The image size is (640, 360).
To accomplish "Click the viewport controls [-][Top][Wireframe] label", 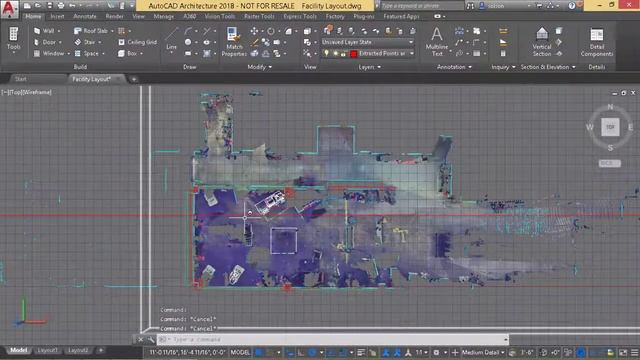I will [27, 92].
